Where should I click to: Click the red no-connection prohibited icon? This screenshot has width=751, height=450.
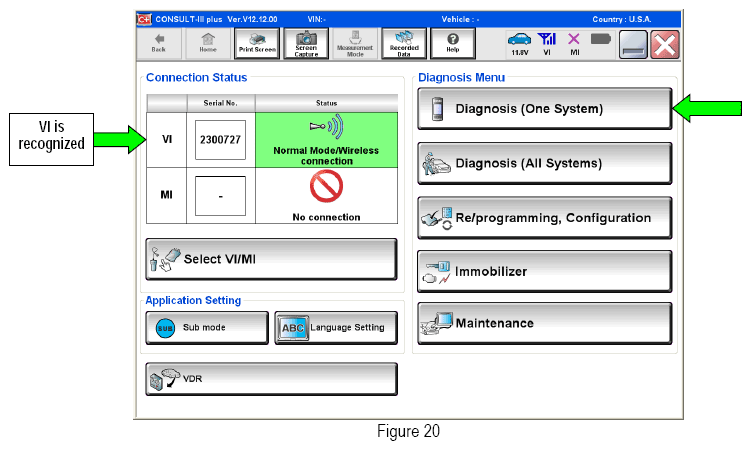(x=326, y=187)
